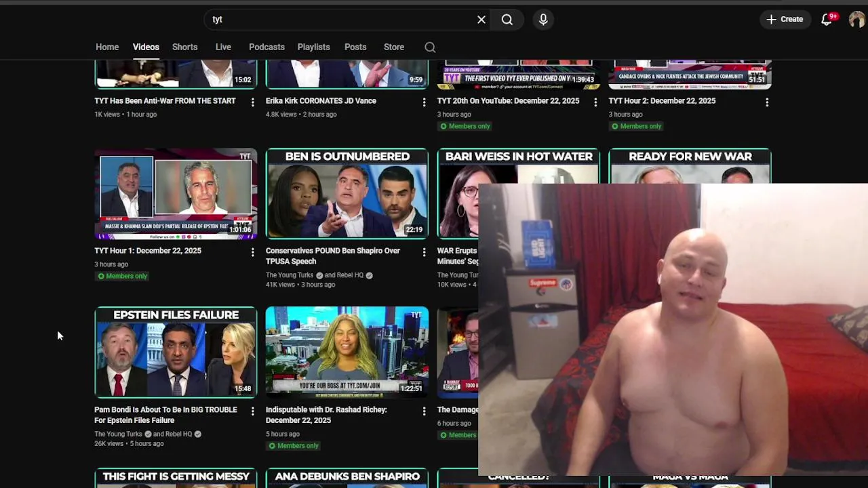Click '4.8K views • 2 hours ago' text
The width and height of the screenshot is (868, 488).
tap(301, 114)
